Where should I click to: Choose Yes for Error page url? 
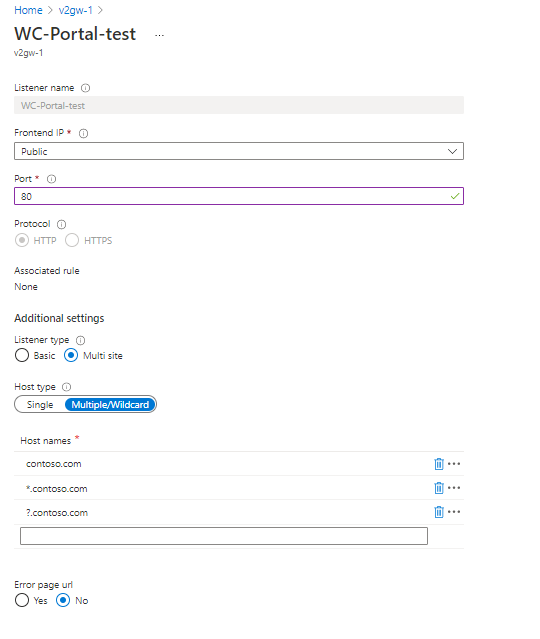22,600
